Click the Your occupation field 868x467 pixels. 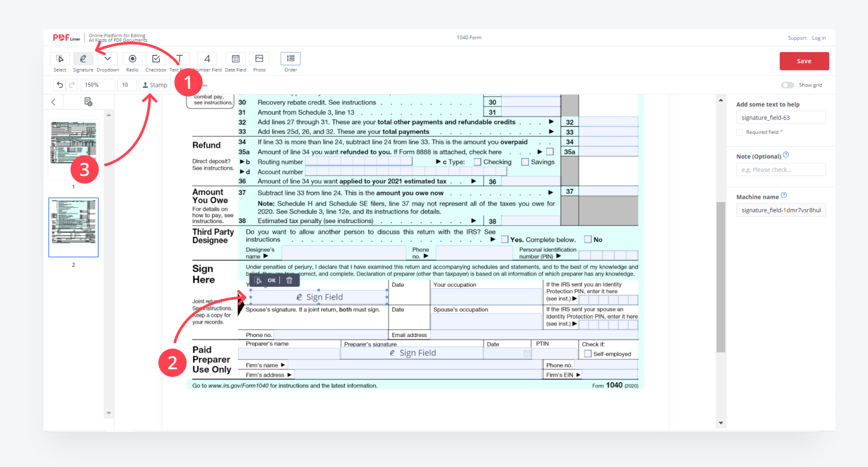pos(487,296)
